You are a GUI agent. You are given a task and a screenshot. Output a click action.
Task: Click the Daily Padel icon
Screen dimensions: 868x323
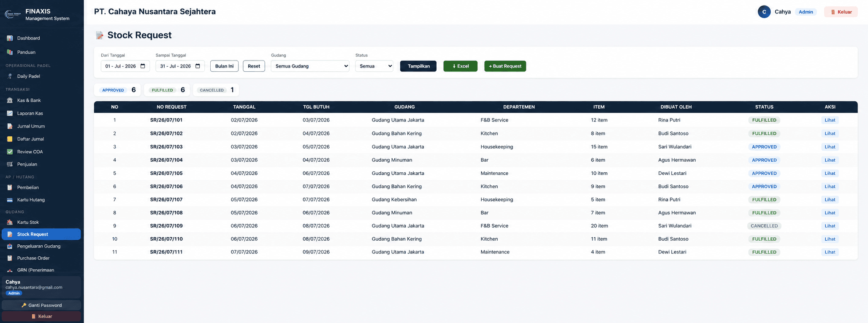(10, 76)
